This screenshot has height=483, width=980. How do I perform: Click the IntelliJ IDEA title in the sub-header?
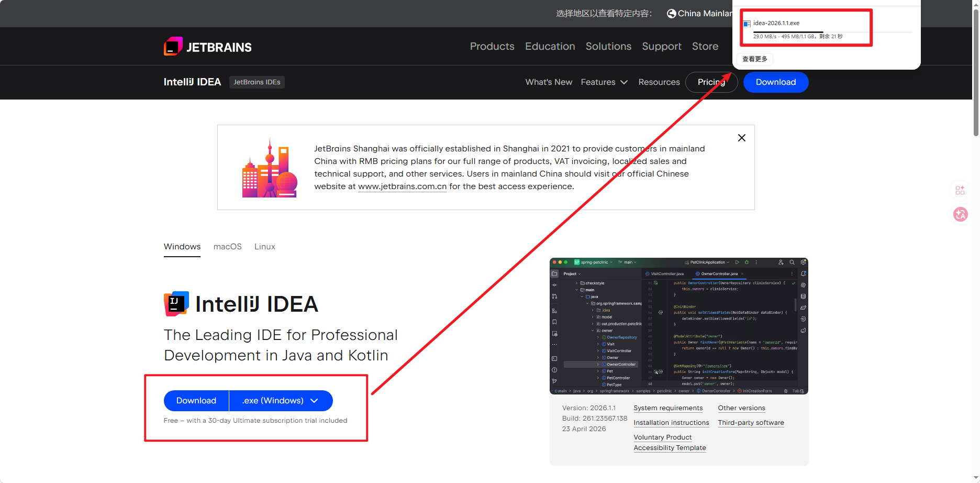click(x=193, y=82)
